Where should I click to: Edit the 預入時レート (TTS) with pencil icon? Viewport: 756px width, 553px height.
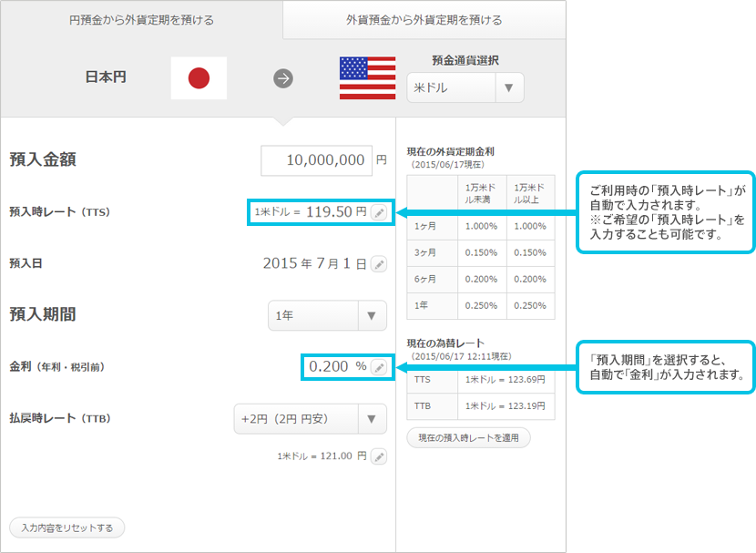point(379,212)
